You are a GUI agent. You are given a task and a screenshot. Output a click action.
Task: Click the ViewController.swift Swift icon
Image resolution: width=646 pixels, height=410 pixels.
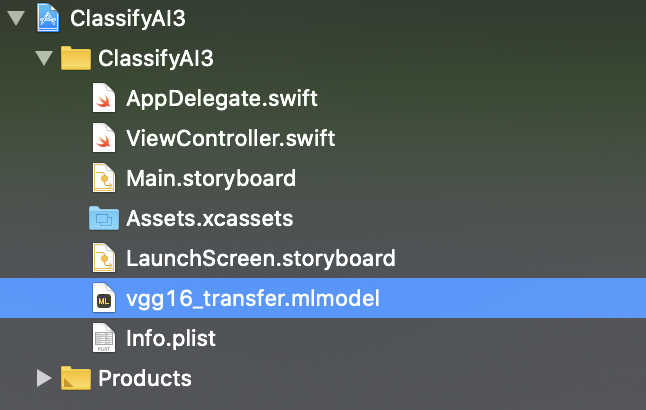coord(104,138)
